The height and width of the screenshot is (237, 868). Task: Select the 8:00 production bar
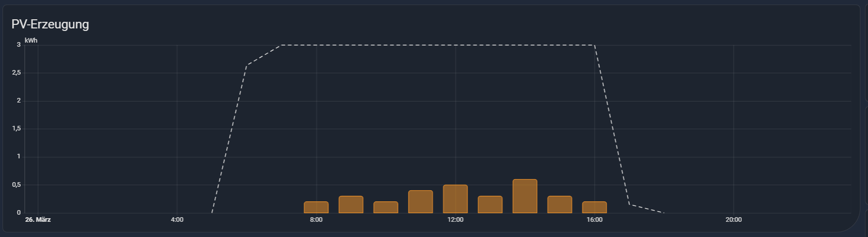point(316,207)
